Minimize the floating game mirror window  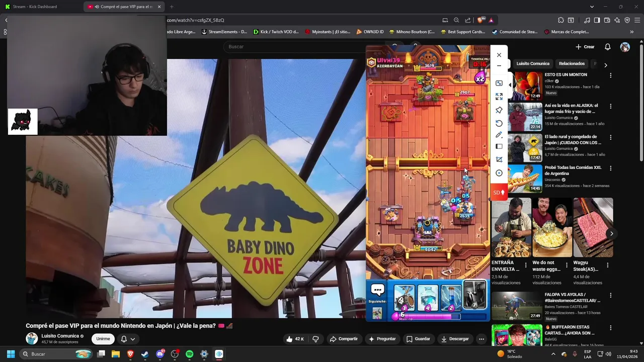coord(499,66)
